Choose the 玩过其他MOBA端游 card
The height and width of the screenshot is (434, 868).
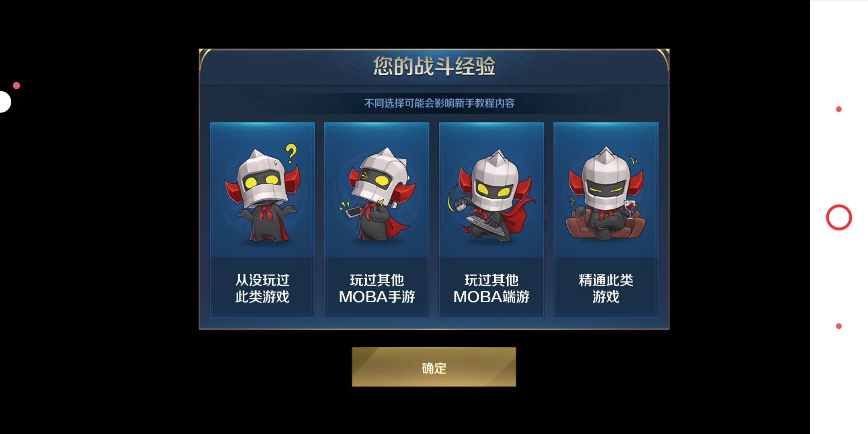(x=491, y=220)
